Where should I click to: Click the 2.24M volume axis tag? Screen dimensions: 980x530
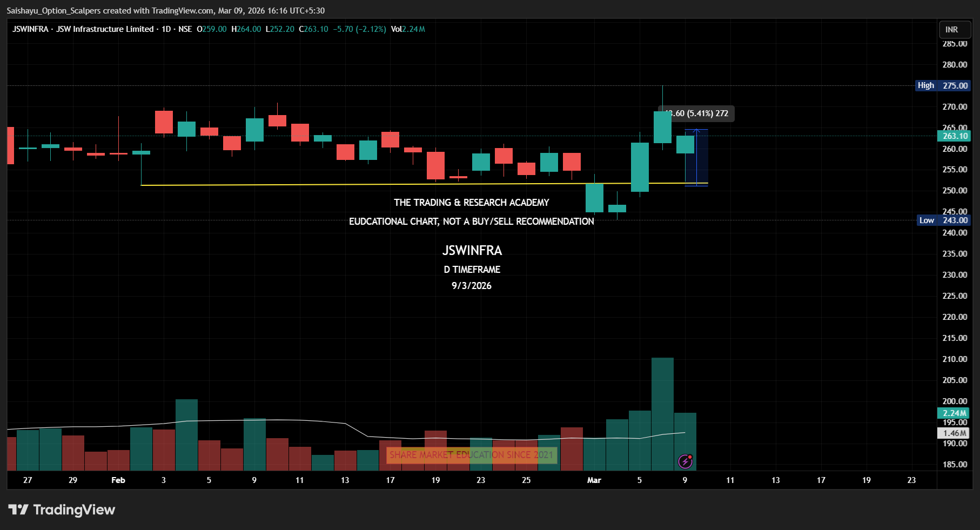[x=954, y=413]
